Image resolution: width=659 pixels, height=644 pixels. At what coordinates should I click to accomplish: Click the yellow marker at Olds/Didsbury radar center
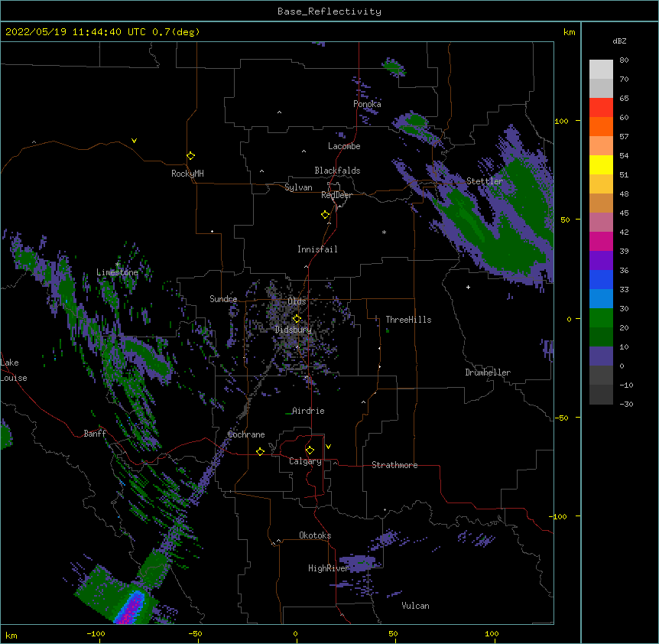coord(297,319)
